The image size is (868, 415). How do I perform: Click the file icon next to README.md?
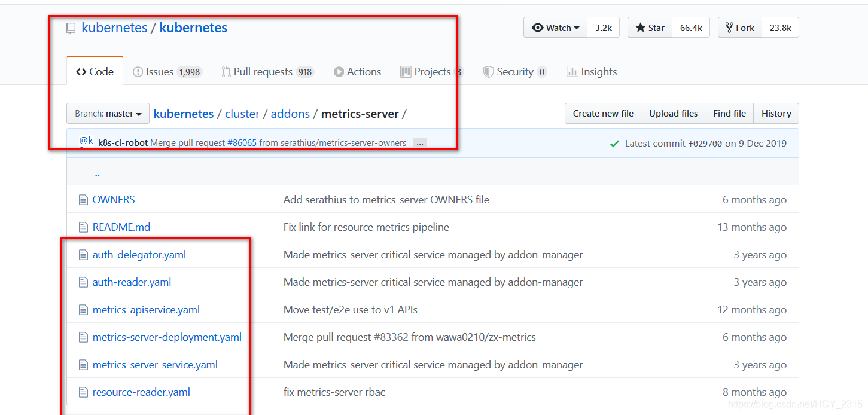tap(83, 227)
